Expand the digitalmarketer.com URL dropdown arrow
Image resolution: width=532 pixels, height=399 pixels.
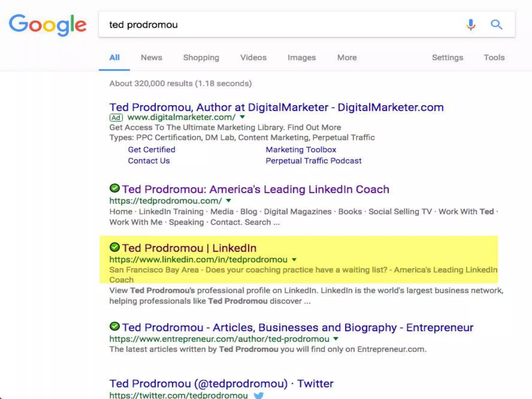[242, 117]
